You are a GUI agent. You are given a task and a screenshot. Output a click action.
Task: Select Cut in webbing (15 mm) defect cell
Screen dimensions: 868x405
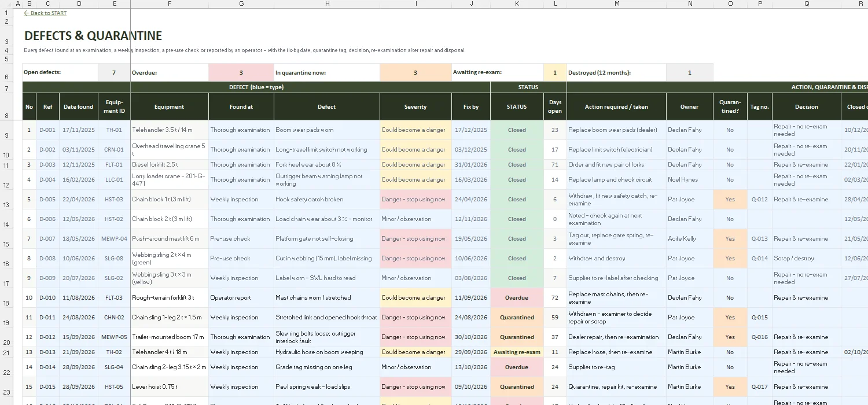327,259
